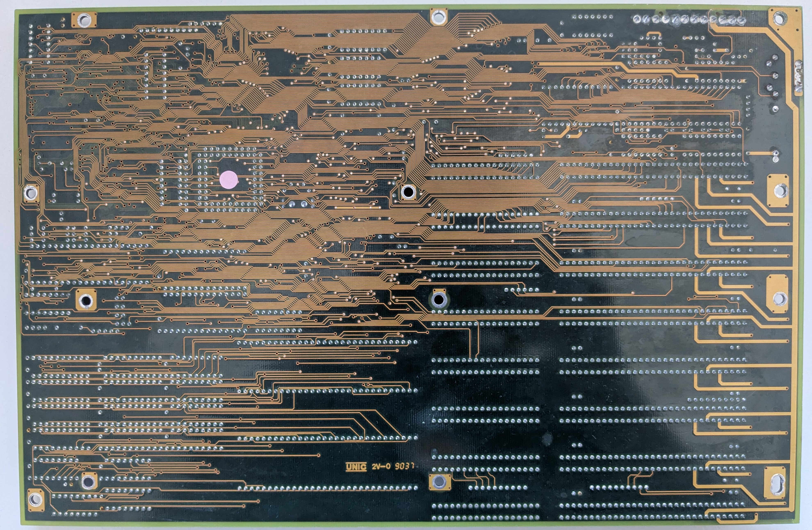
Task: Click mounting hole right of UNIC marking above
Action: point(439,300)
